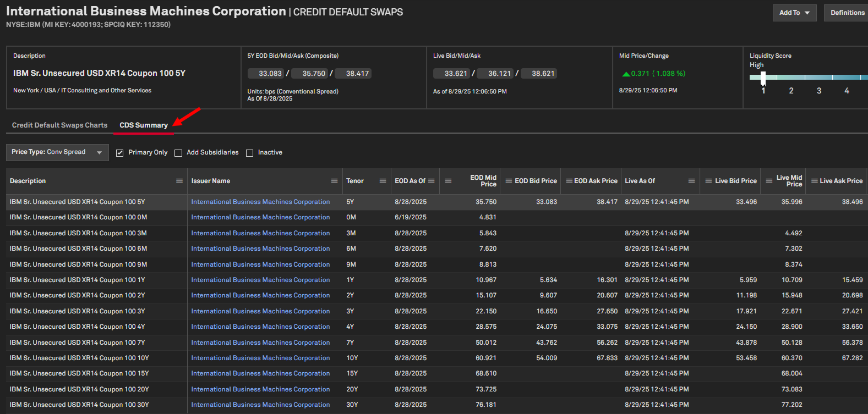Open issuer link in the 10Y row

pyautogui.click(x=260, y=358)
